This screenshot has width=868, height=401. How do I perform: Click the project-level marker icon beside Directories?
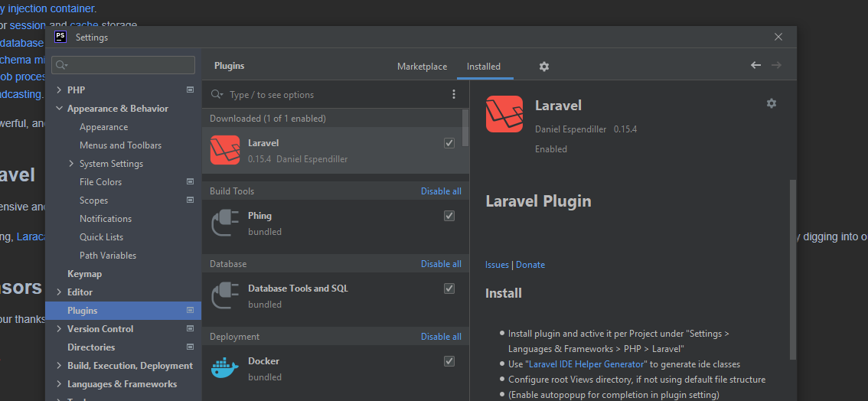190,347
